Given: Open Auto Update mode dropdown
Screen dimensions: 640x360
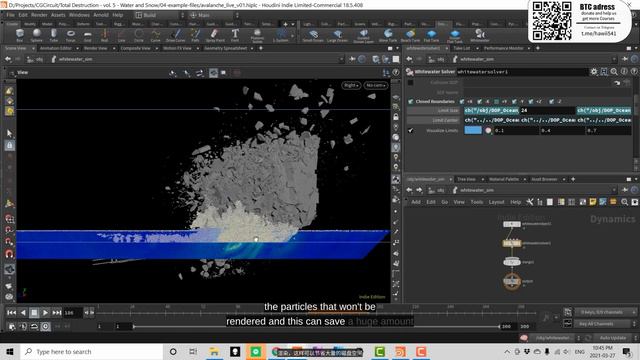Looking at the screenshot, I should coord(616,338).
